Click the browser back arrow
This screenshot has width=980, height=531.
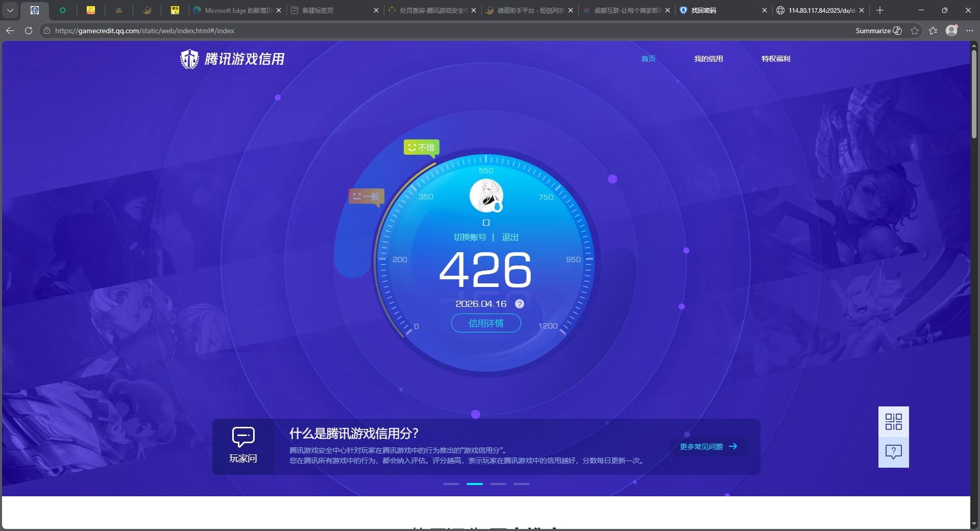(x=10, y=31)
